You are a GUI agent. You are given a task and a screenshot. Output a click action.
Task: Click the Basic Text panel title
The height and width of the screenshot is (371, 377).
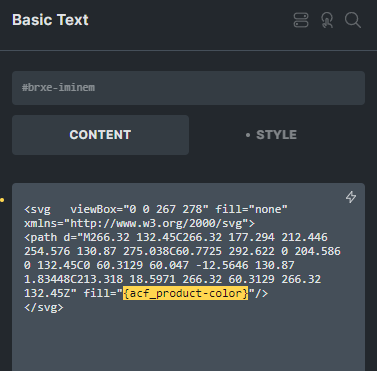tap(50, 20)
